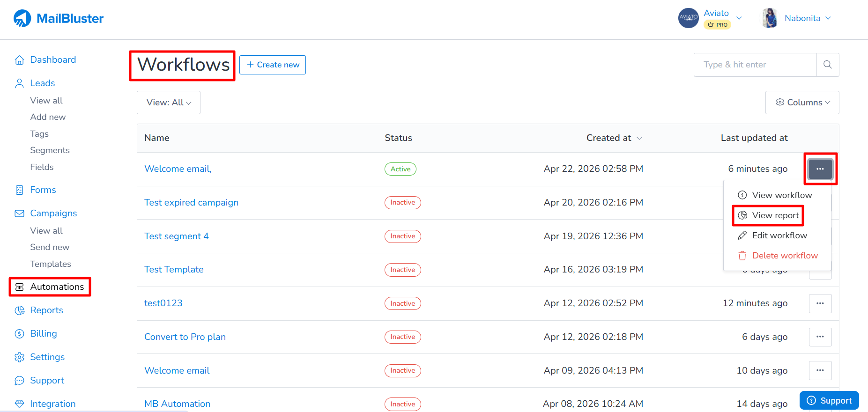Sort by Created at column
This screenshot has width=868, height=412.
pos(614,138)
